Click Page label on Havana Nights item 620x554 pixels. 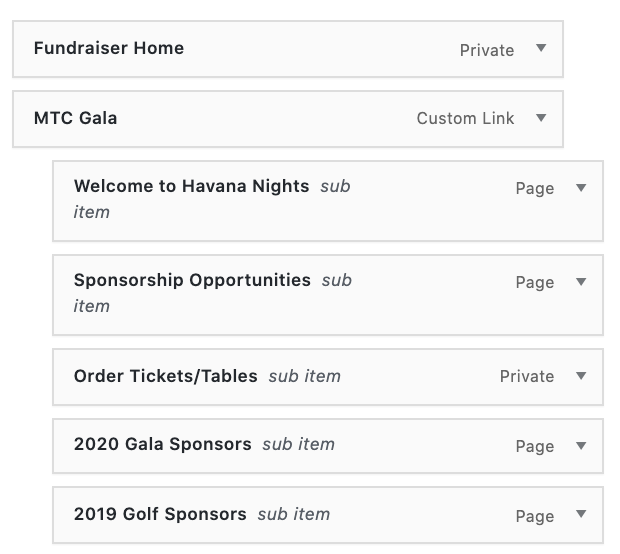[535, 189]
